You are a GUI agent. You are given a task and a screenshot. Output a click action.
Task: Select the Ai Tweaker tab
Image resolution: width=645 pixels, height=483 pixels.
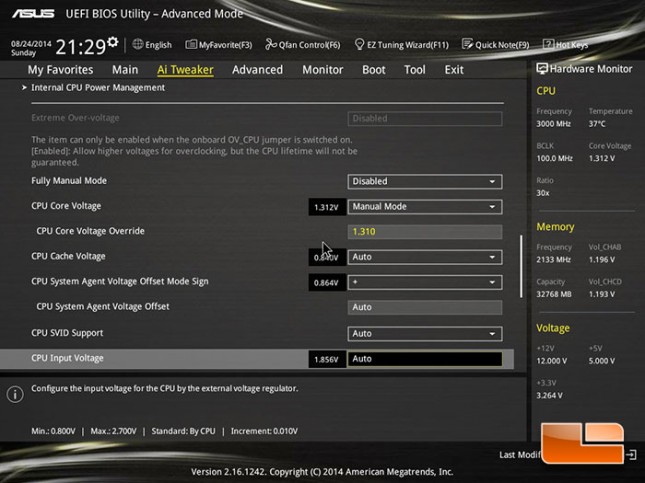185,70
